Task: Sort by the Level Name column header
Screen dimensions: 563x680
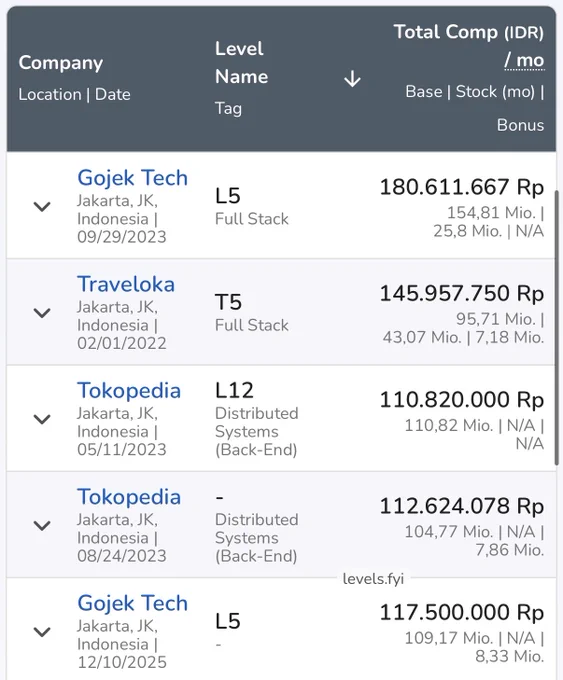Action: [242, 62]
